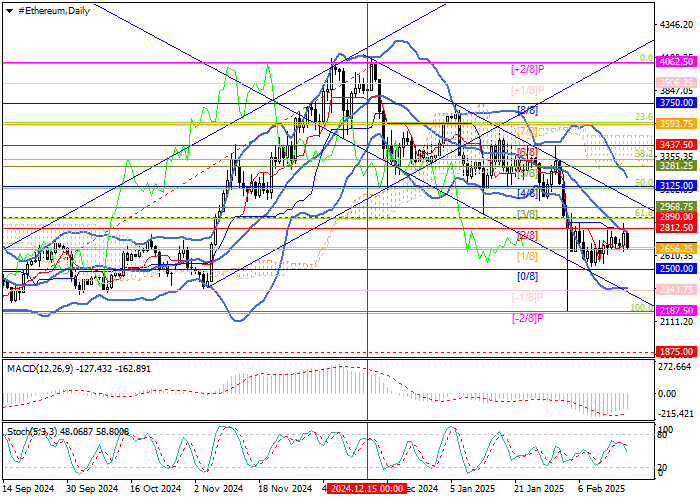700x500 pixels.
Task: Select the [0/8] Murrey level label
Action: (528, 276)
